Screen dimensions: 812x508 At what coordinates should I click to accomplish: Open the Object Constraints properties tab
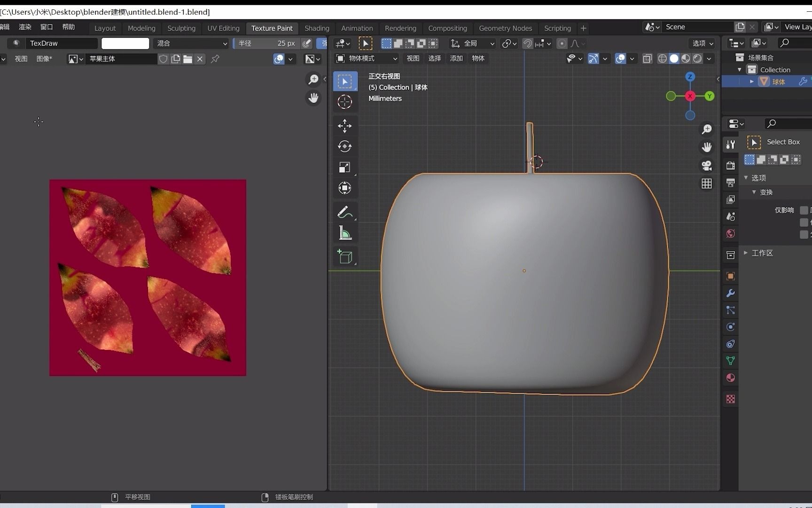(731, 344)
